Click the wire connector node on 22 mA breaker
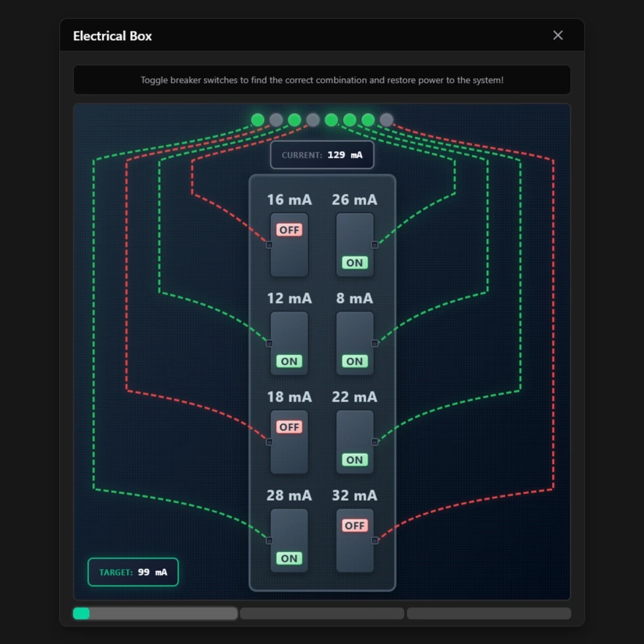Viewport: 644px width, 644px height. pos(375,442)
